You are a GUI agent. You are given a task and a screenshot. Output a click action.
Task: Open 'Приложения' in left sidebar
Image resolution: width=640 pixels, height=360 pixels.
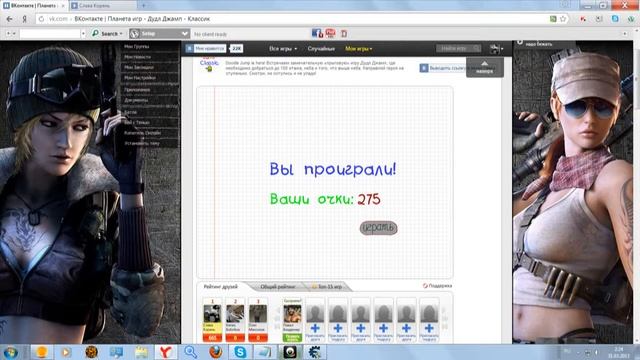pyautogui.click(x=137, y=90)
